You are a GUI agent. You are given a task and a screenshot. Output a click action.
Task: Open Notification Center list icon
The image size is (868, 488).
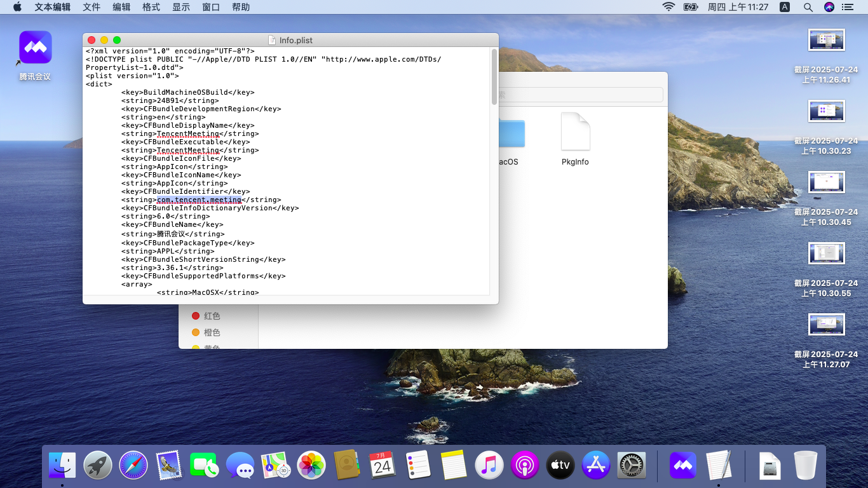848,7
